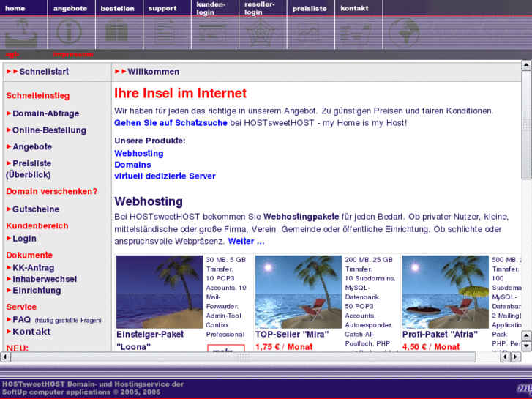Image resolution: width=532 pixels, height=399 pixels.
Task: Open the angebote menu item
Action: [x=70, y=9]
